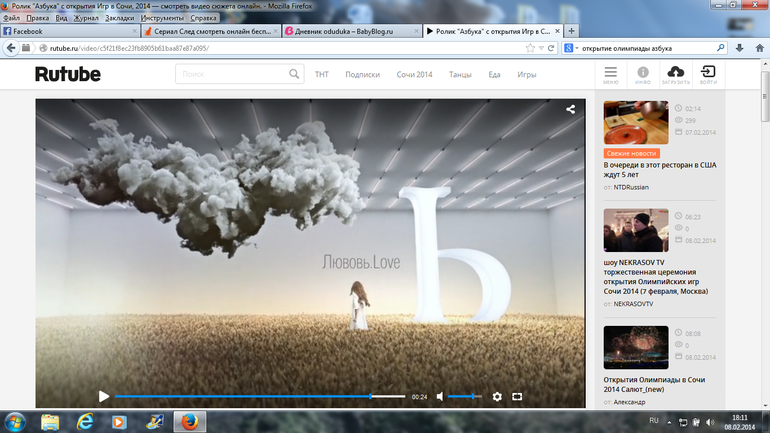Viewport: 770px width, 433px height.
Task: Open the Танцы category
Action: (x=460, y=75)
